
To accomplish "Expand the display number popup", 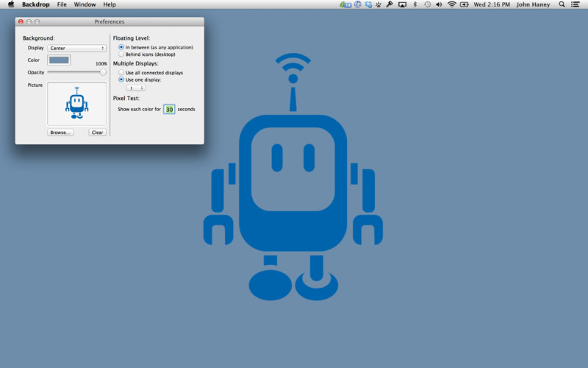I will tap(136, 88).
